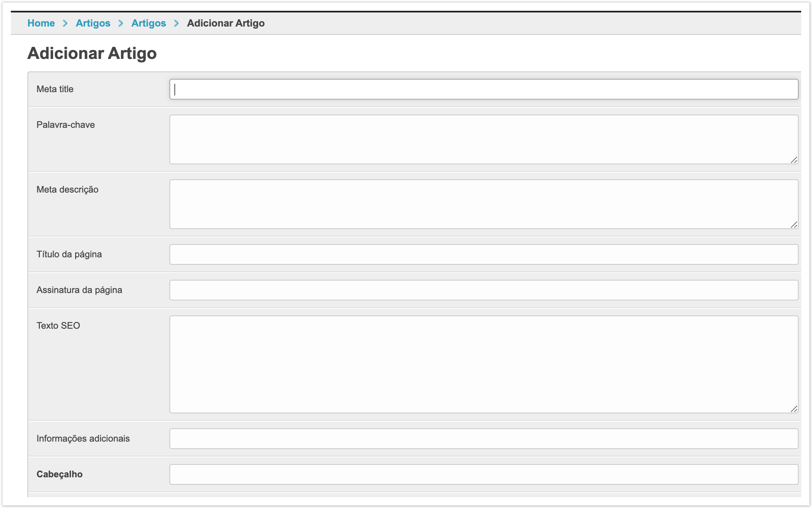Click into the Texto SEO textarea
812x508 pixels.
(x=484, y=364)
